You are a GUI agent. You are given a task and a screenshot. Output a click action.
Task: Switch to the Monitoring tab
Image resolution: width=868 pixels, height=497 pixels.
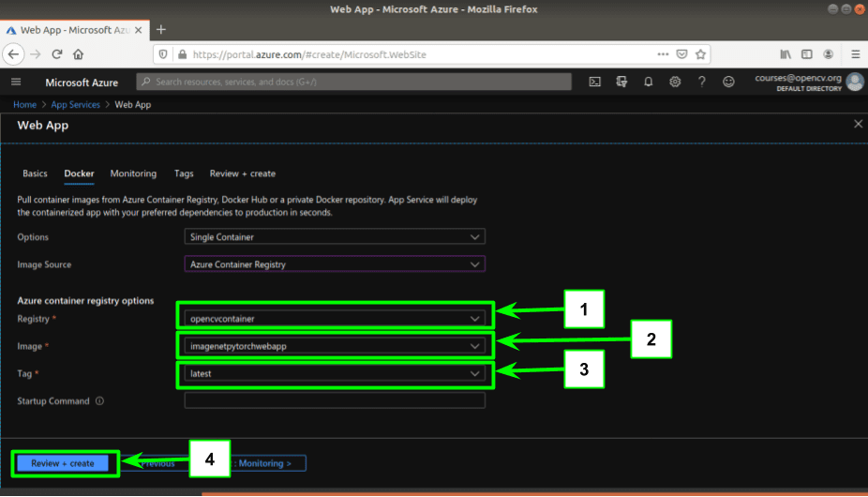133,173
